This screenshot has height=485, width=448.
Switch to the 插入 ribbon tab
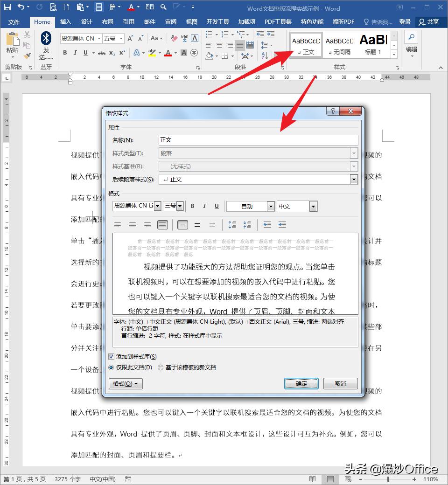pos(66,21)
